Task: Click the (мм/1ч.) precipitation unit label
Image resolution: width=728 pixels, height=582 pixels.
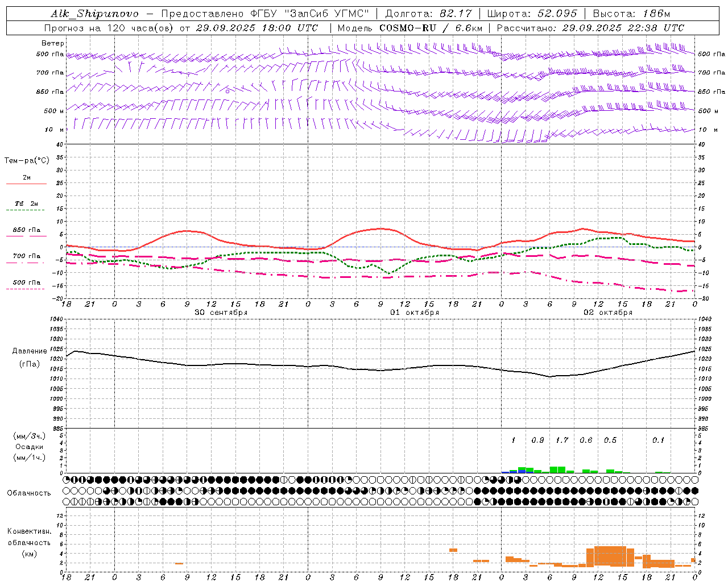Action: click(x=30, y=458)
